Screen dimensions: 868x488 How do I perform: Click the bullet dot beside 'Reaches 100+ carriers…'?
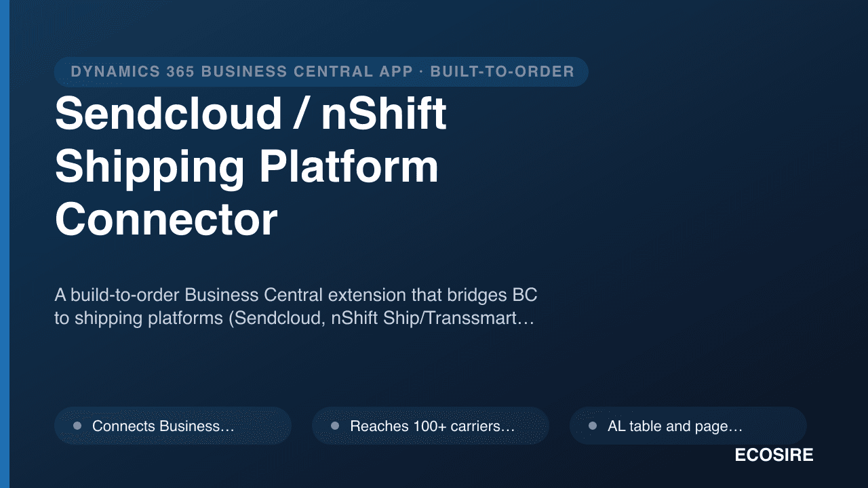pyautogui.click(x=335, y=426)
